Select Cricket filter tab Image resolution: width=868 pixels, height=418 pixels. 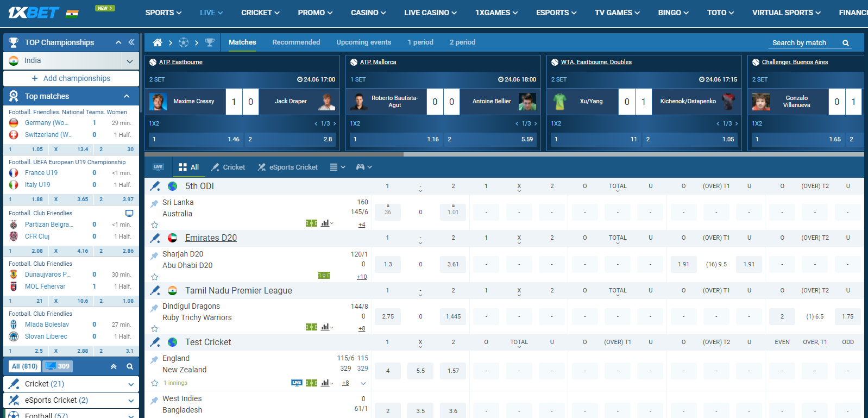point(228,167)
